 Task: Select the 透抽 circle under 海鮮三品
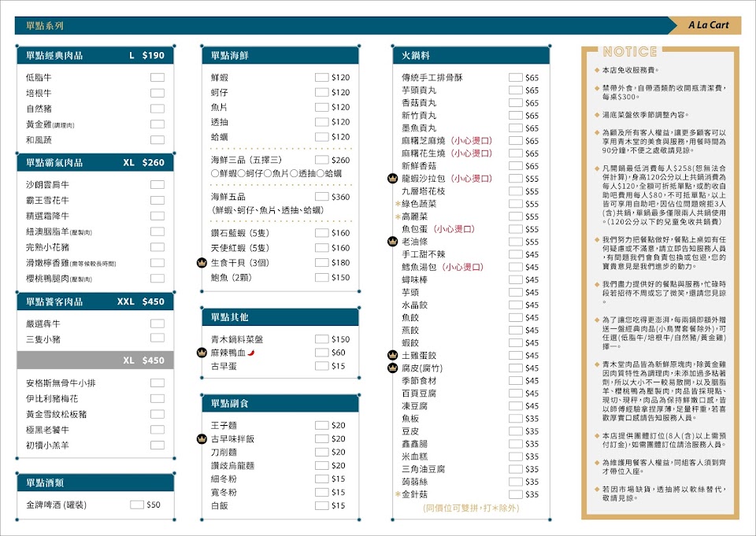[x=294, y=173]
